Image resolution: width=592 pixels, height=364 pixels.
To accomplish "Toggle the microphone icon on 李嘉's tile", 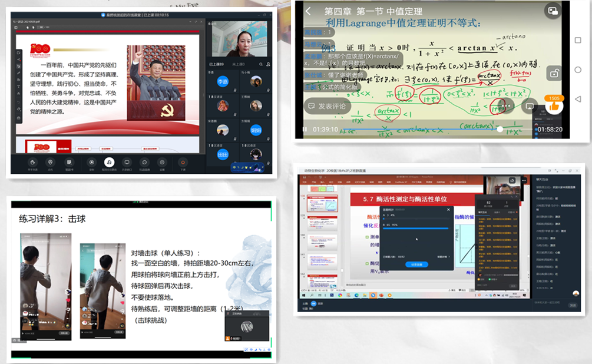I will [235, 90].
